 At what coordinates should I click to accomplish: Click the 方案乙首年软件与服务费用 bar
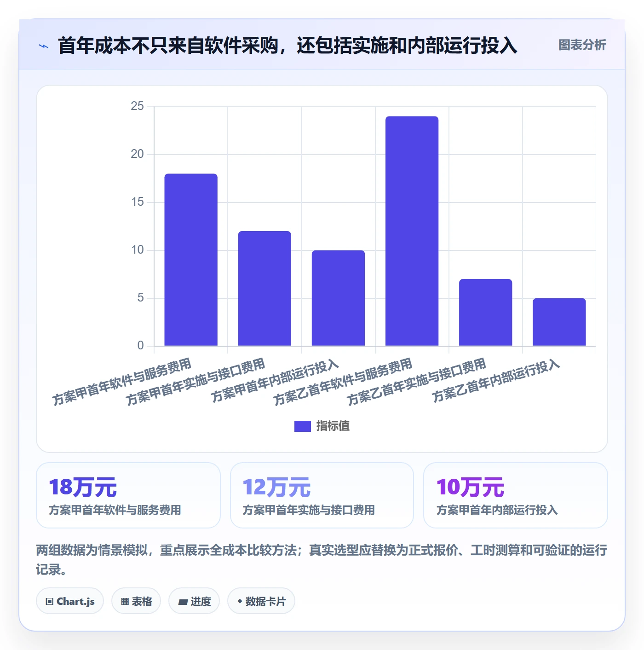tap(412, 231)
